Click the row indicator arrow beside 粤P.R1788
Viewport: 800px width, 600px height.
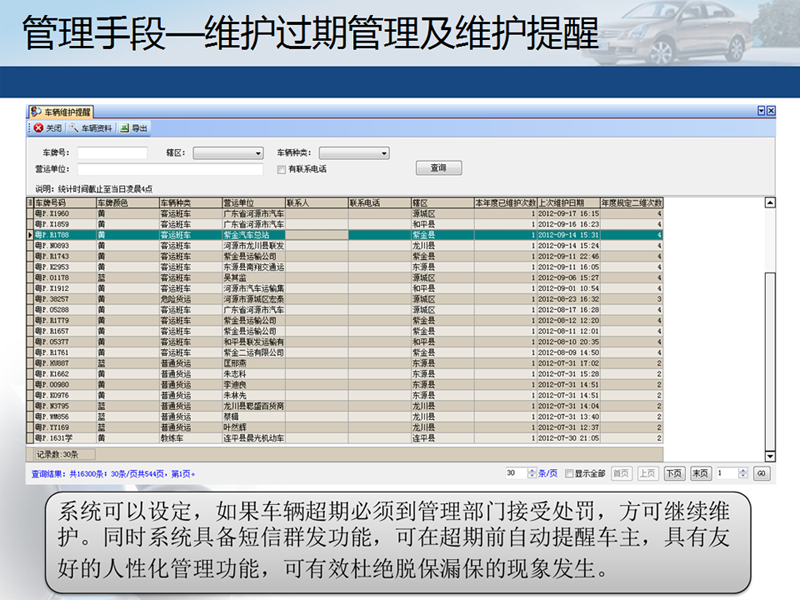coord(30,234)
